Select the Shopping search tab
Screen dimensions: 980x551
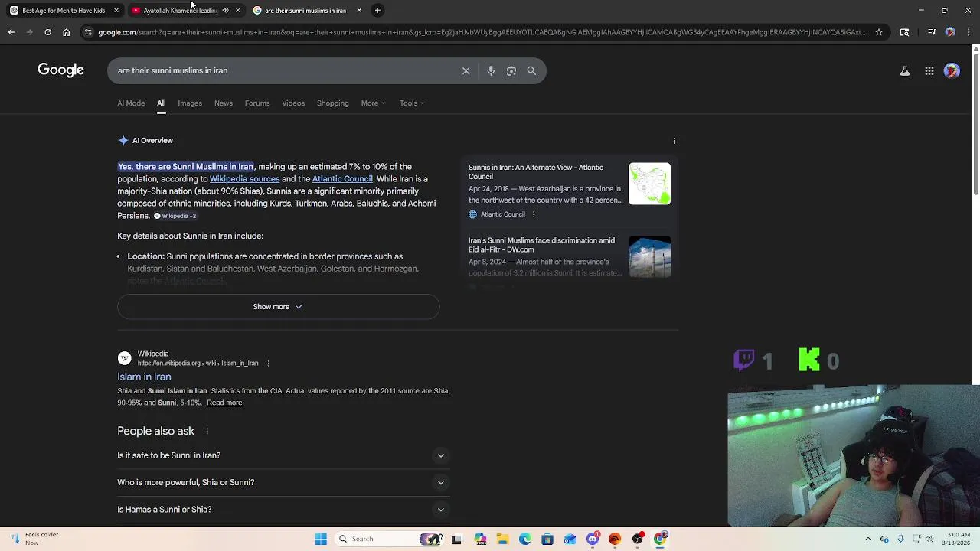[333, 103]
